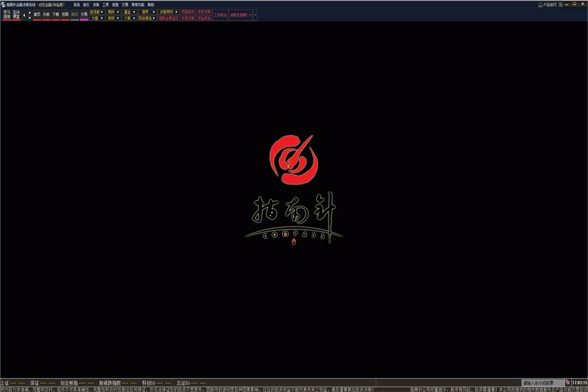Expand the 基金 dropdown
588x392 pixels.
click(130, 12)
